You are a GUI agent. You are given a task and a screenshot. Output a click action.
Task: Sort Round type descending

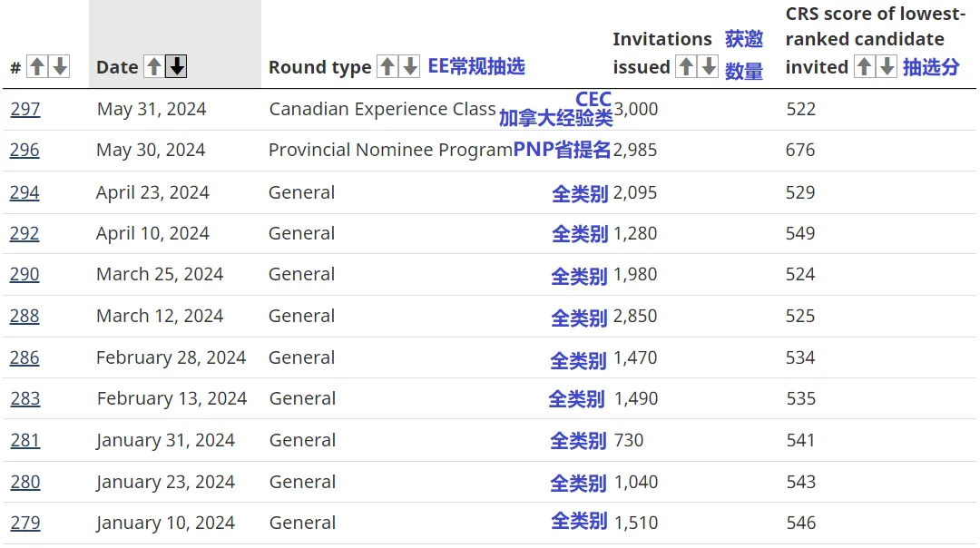pyautogui.click(x=410, y=66)
